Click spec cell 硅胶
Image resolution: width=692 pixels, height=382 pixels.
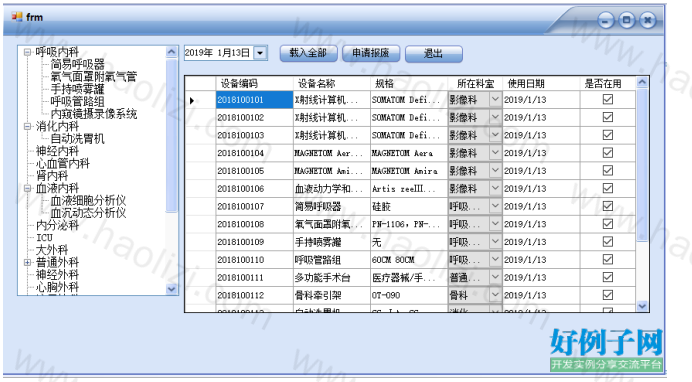409,206
